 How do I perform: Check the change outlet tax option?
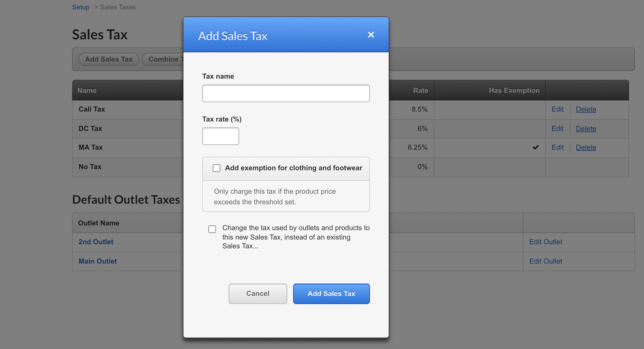212,229
